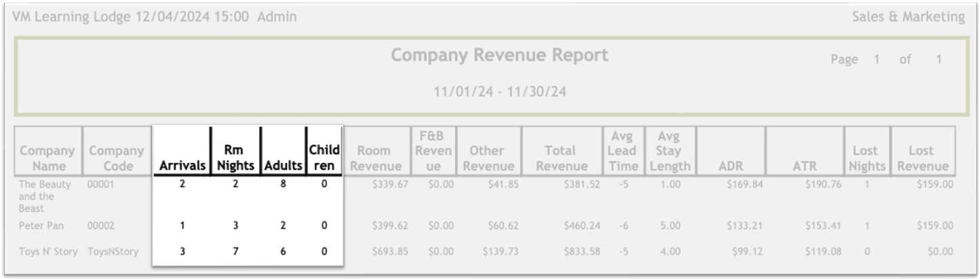Click the ATR column header
Viewport: 980px width, 279px height.
tap(804, 166)
